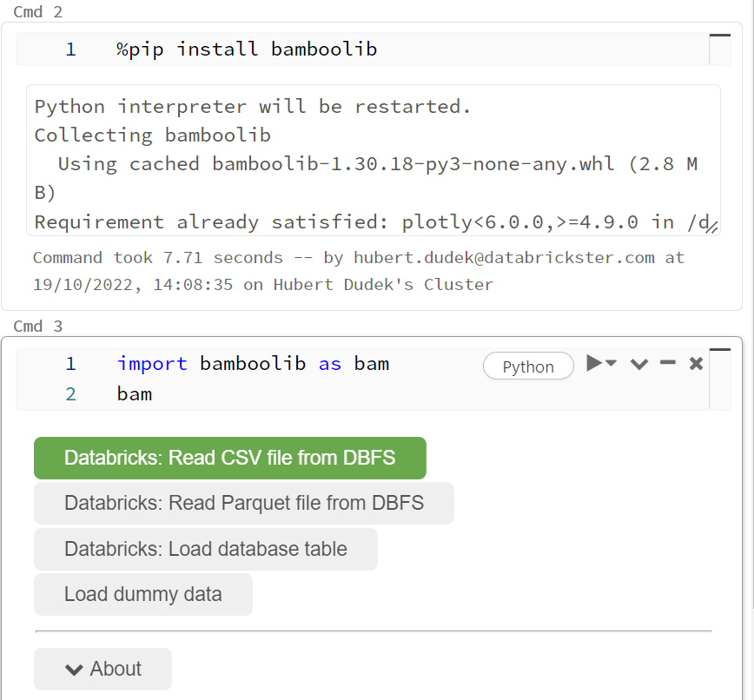This screenshot has width=754, height=700.
Task: Click line number 1 in the Cmd 2 cell
Action: click(x=70, y=49)
